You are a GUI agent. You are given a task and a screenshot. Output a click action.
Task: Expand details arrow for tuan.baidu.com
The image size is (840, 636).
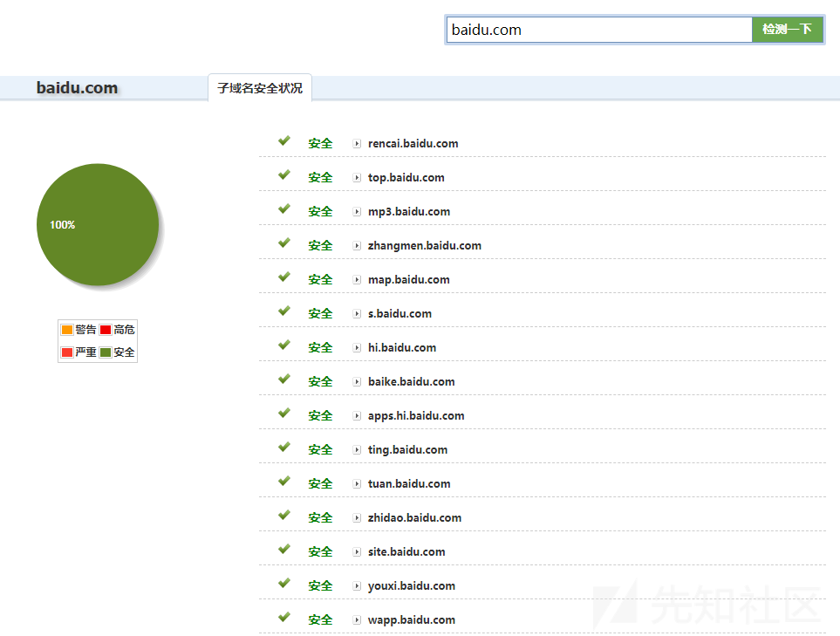pos(357,484)
